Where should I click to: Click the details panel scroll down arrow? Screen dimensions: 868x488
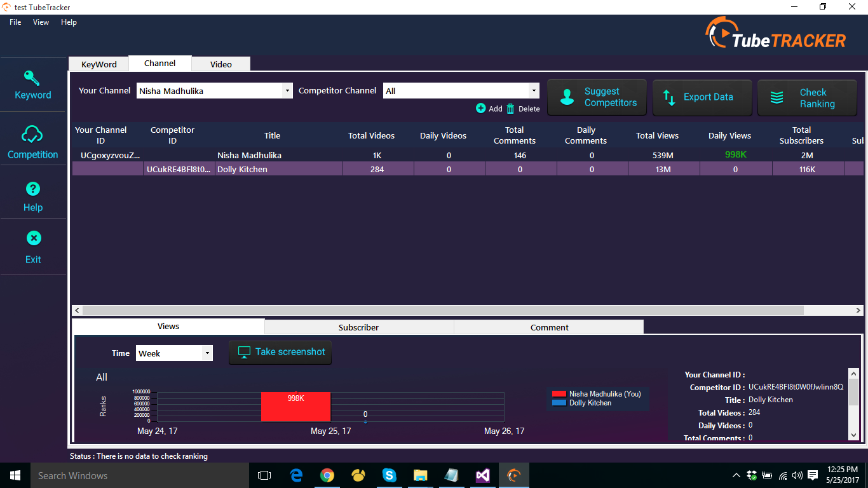tap(854, 435)
